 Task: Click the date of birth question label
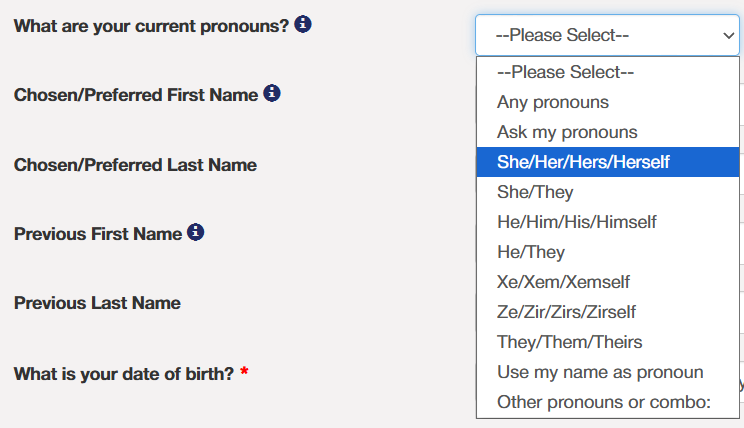pyautogui.click(x=123, y=374)
